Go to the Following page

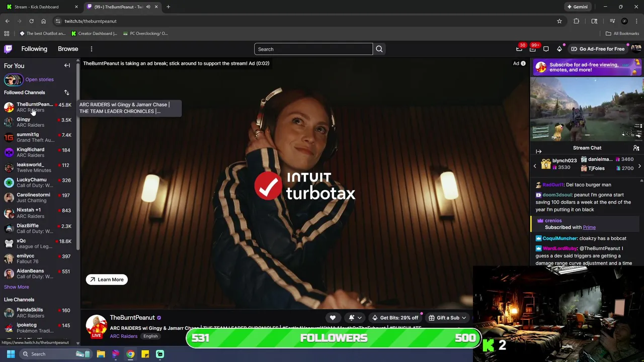34,49
